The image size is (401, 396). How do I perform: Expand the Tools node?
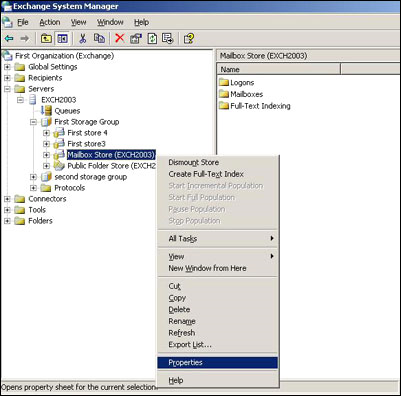[7, 210]
